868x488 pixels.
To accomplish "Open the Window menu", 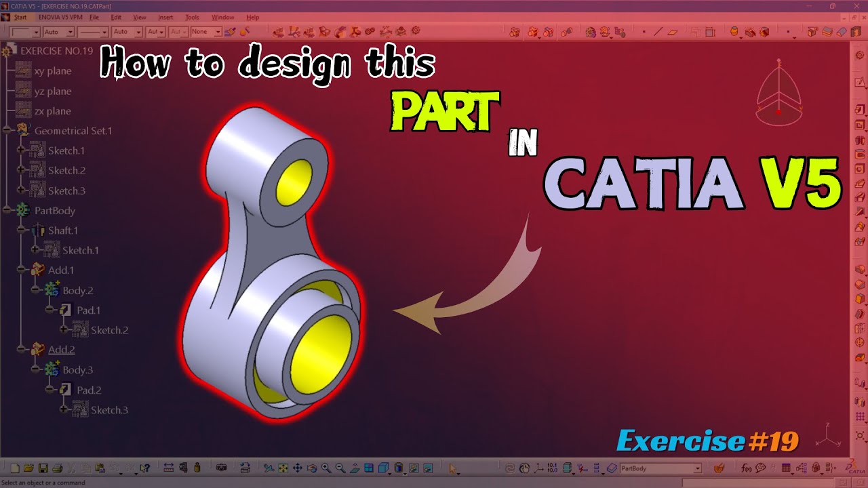I will click(222, 17).
